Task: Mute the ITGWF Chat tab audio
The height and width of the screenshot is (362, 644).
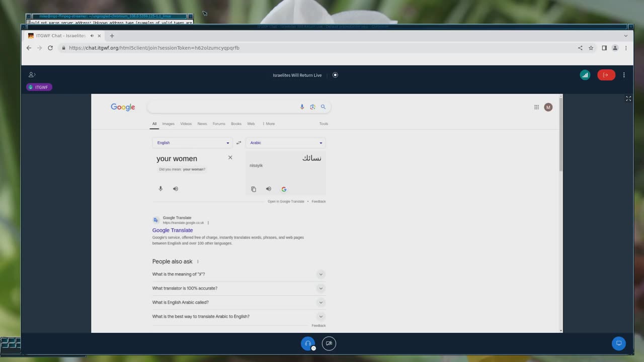Action: click(92, 36)
